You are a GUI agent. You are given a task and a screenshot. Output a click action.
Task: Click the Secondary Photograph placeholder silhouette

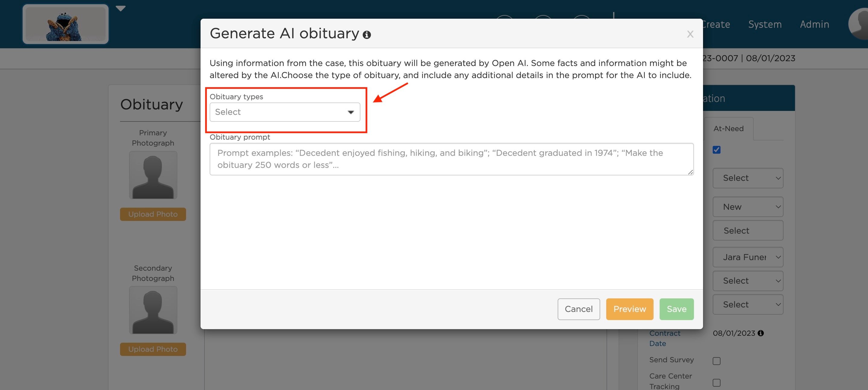point(153,310)
